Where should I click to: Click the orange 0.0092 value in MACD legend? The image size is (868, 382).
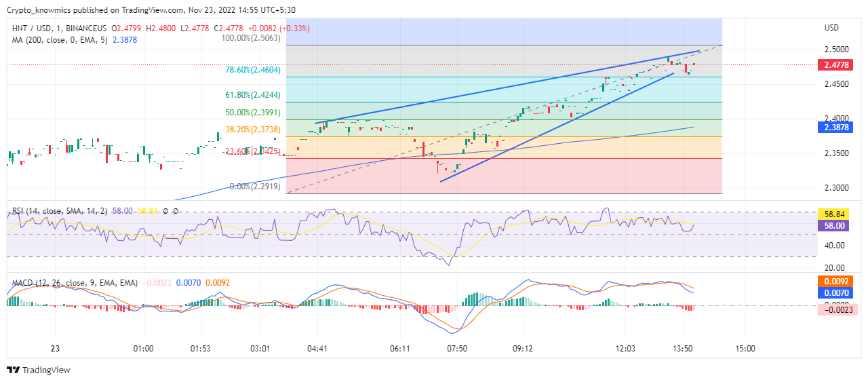(x=217, y=282)
